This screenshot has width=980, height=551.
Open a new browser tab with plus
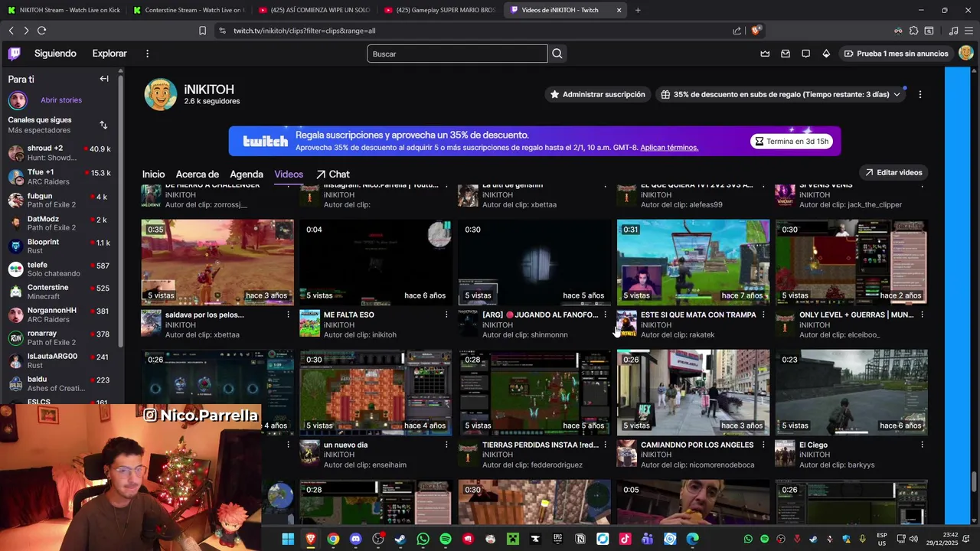point(638,10)
